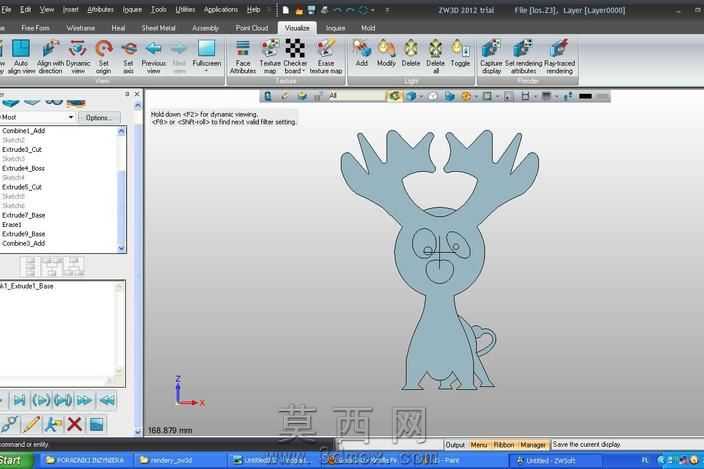Toggle the Menu button in status bar
The image size is (704, 469).
tap(479, 444)
